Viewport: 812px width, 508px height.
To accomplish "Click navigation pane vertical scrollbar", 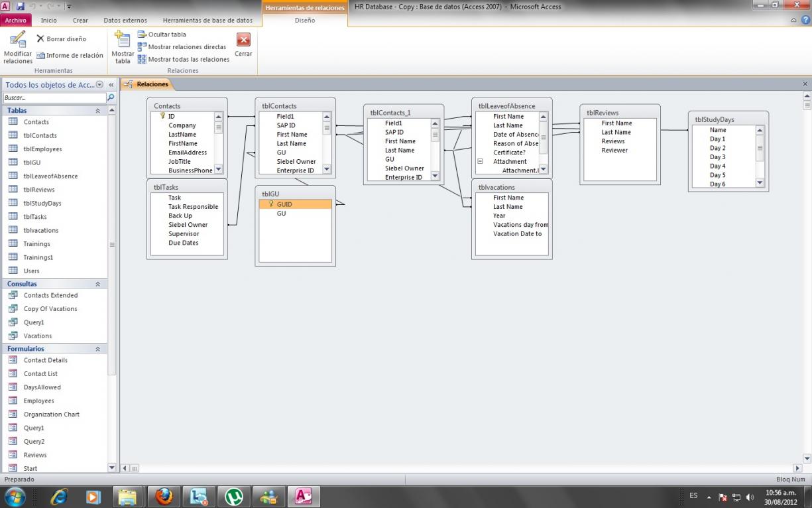I will [111, 245].
